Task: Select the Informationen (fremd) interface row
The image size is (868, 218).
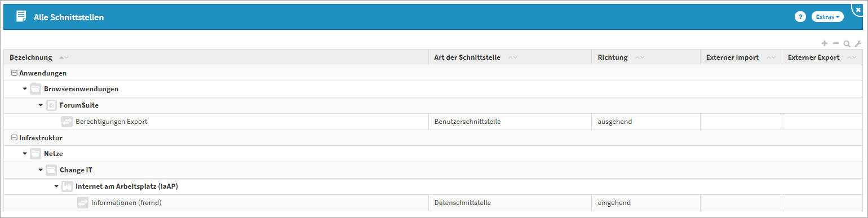Action: coord(433,203)
